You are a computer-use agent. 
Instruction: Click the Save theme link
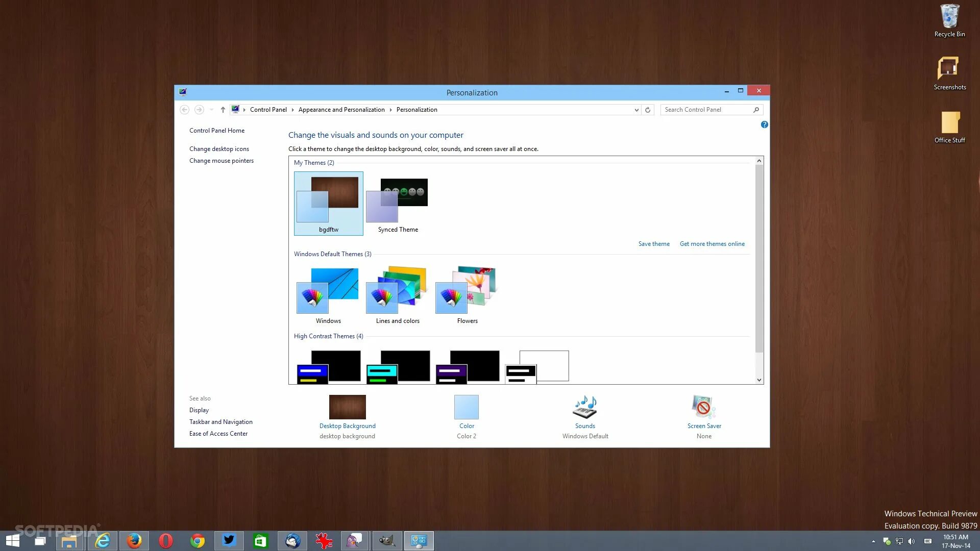tap(653, 244)
